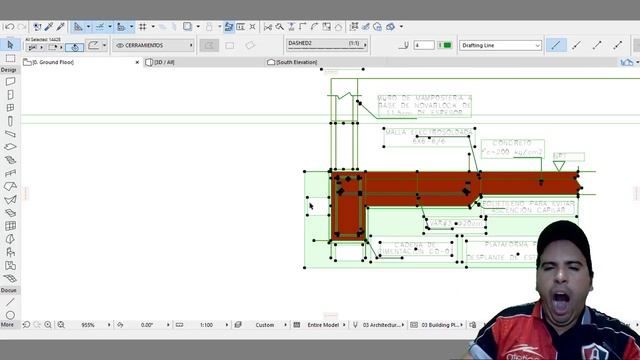Click the Undo icon in top toolbar
640x360 pixels.
tap(9, 27)
